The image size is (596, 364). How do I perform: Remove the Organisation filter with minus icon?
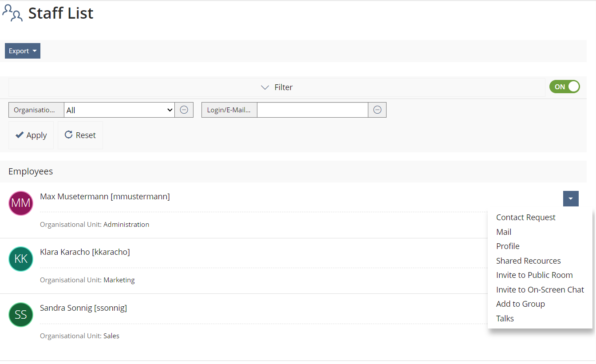184,110
